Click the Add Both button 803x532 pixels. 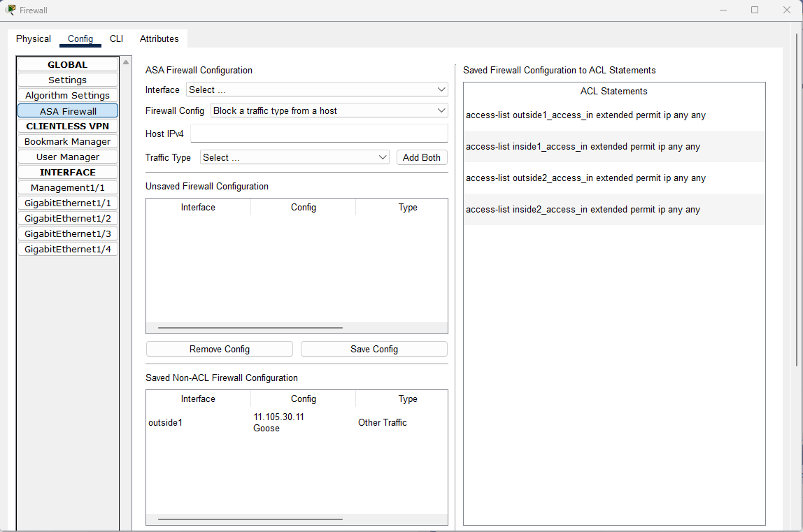click(x=422, y=157)
